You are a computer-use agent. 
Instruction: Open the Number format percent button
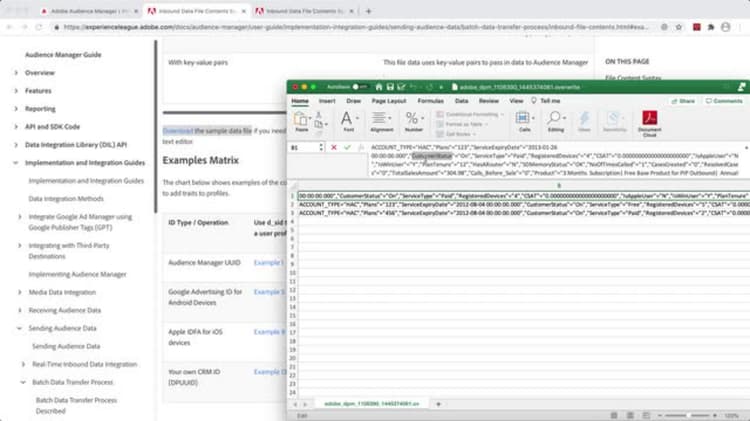[413, 121]
